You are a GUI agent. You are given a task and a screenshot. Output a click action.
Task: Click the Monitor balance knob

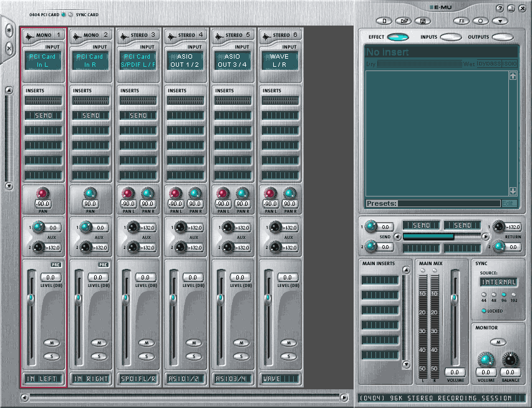point(510,359)
